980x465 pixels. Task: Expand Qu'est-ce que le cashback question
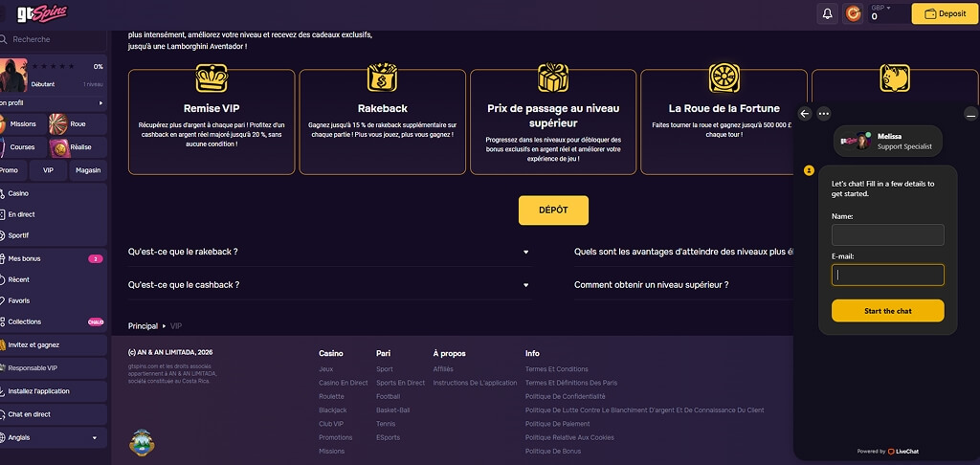pyautogui.click(x=330, y=285)
